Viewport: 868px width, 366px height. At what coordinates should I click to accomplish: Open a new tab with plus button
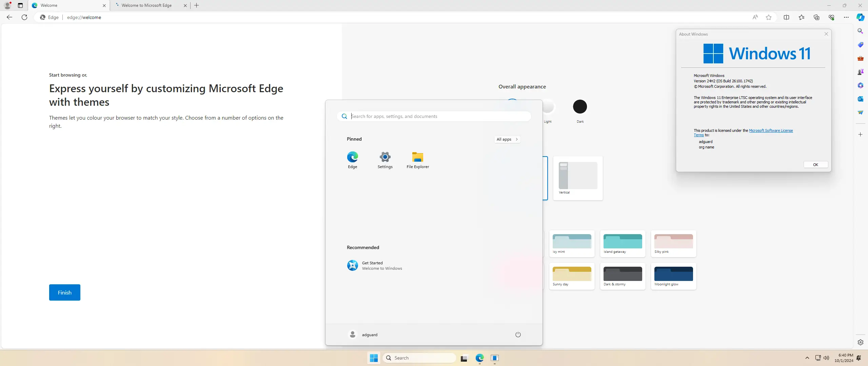(x=197, y=5)
